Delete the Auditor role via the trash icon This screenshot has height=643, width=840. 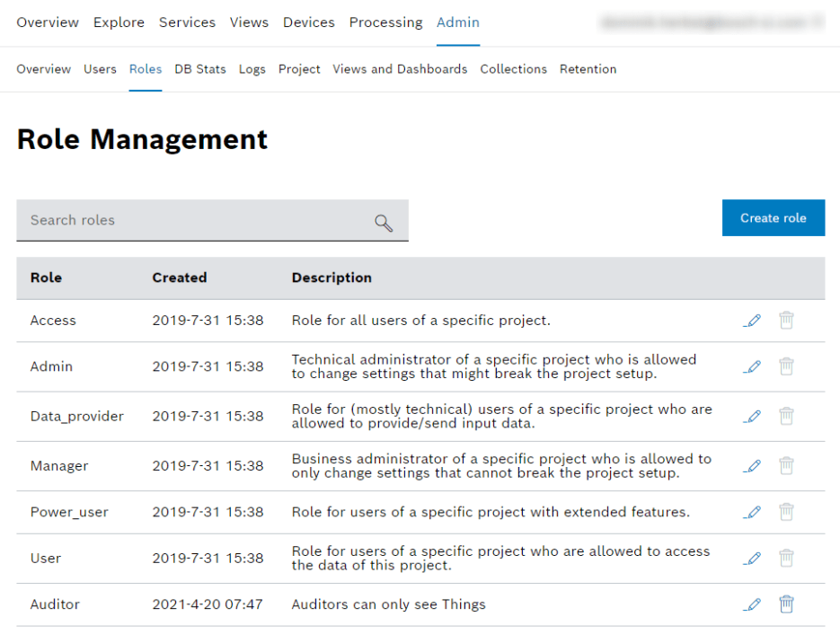tap(786, 604)
